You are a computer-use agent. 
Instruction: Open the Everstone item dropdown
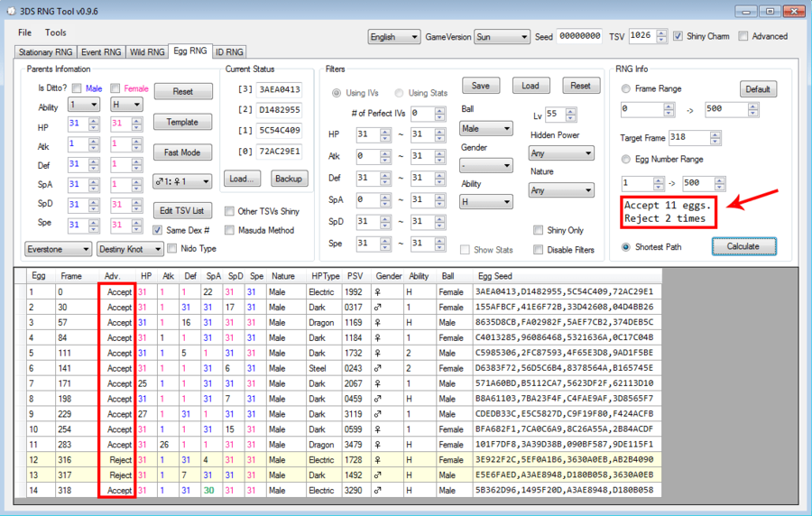(x=58, y=250)
